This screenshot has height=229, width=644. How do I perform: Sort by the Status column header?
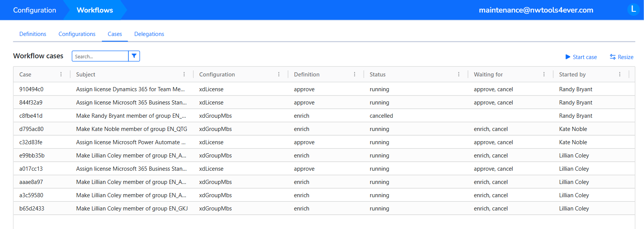tap(378, 74)
